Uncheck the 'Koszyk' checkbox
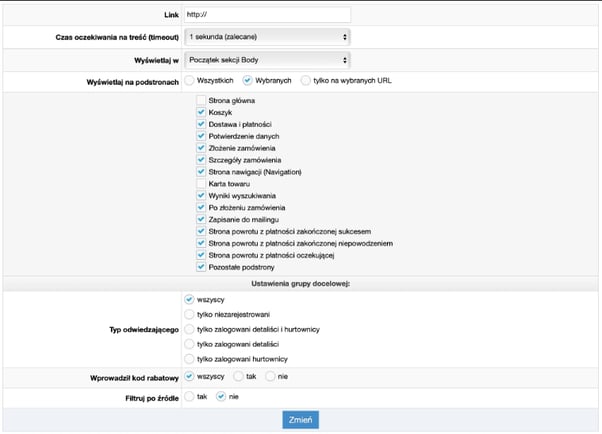The image size is (602, 434). click(201, 113)
